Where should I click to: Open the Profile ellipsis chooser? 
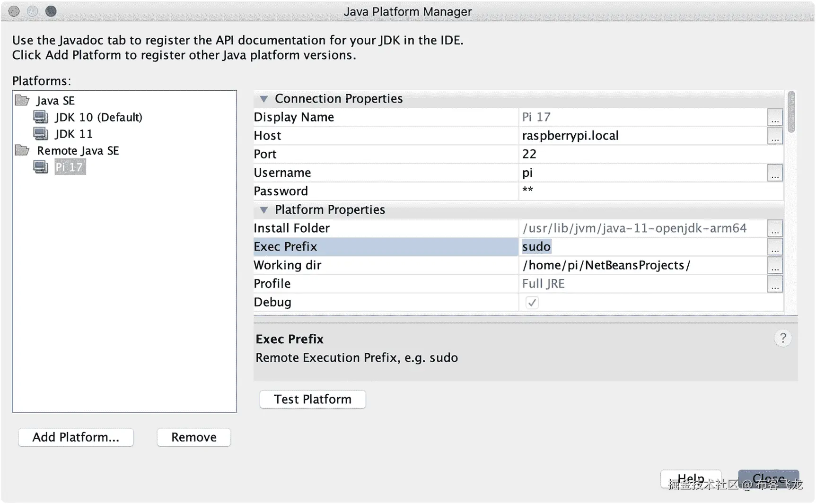774,284
